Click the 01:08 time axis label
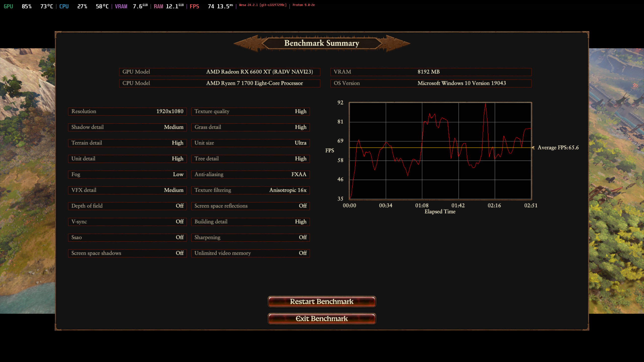 [x=422, y=205]
